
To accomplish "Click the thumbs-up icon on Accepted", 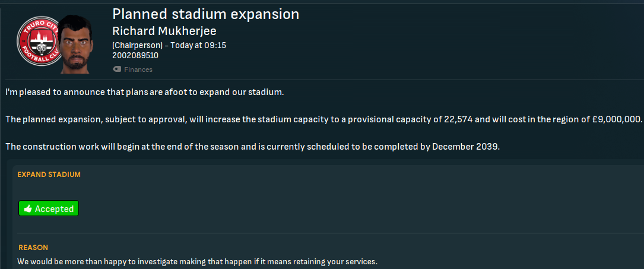I will pos(28,209).
